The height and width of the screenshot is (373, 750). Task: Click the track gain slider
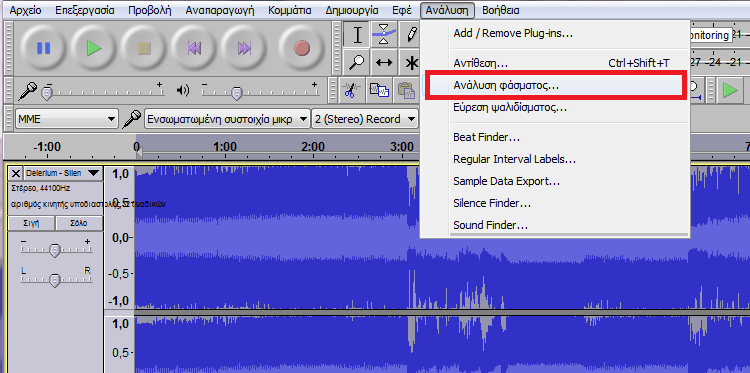pyautogui.click(x=55, y=248)
